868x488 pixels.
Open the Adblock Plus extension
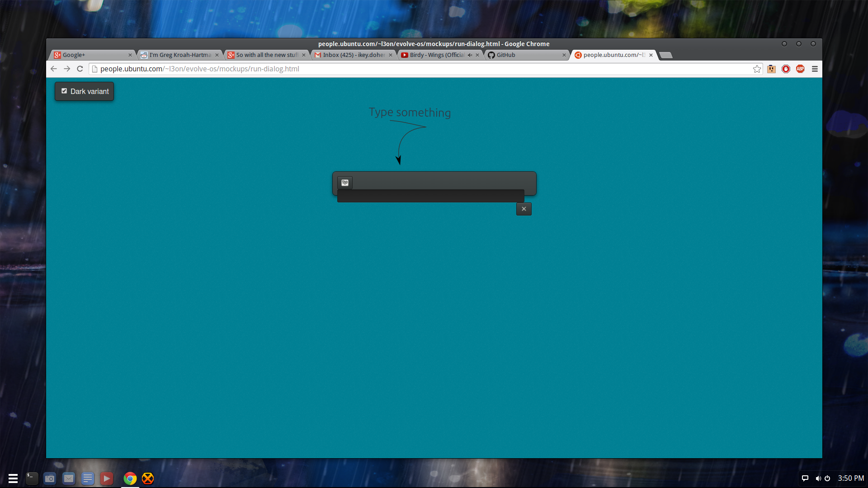click(x=800, y=69)
